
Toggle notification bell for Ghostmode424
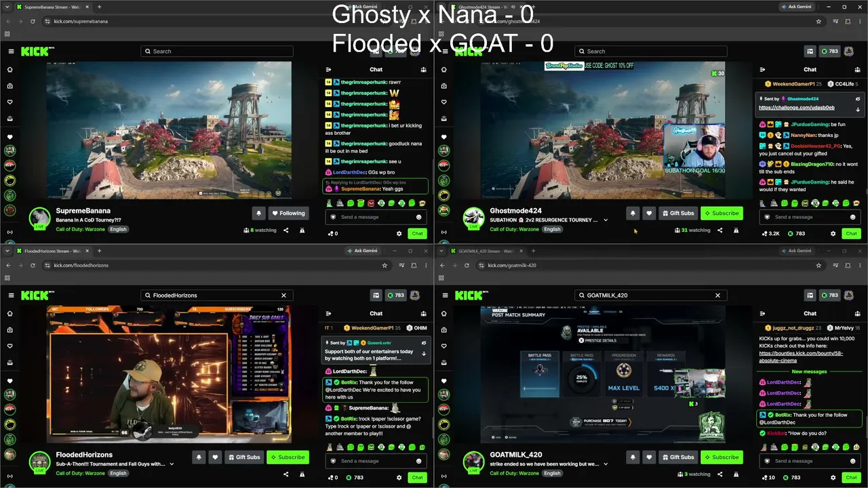pyautogui.click(x=633, y=213)
